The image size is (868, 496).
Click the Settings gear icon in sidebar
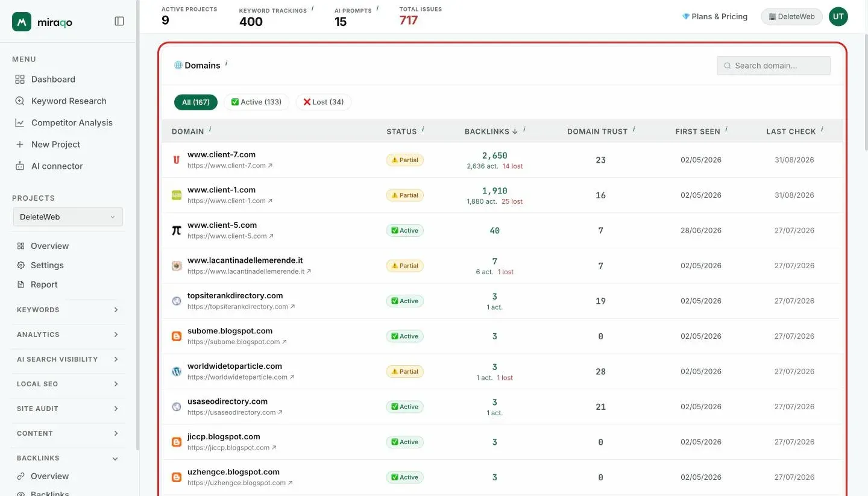(20, 265)
